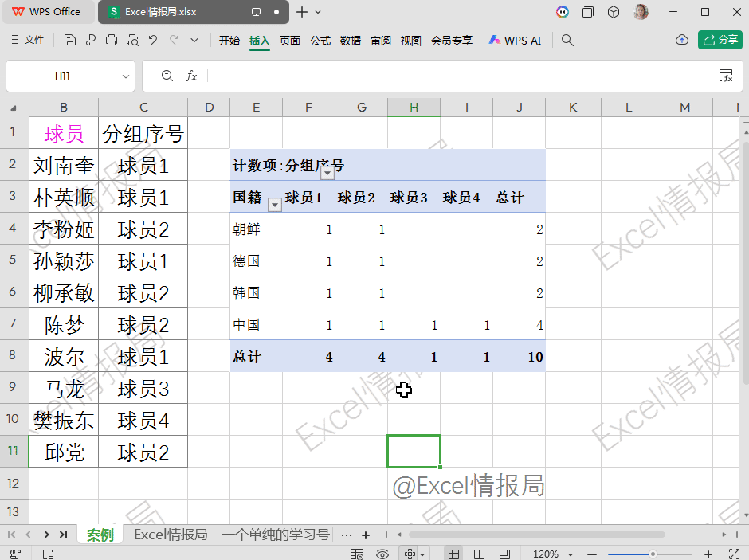Go to first sheet navigation arrow
The height and width of the screenshot is (560, 749).
point(11,535)
